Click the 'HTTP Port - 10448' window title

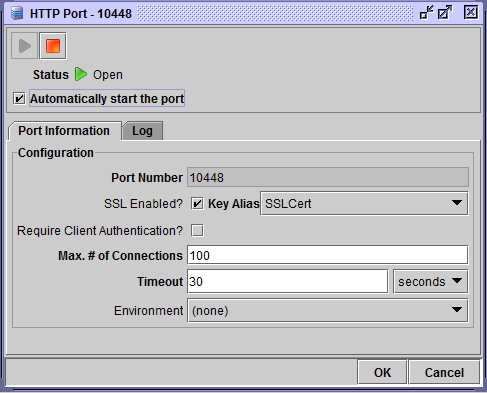tap(81, 14)
